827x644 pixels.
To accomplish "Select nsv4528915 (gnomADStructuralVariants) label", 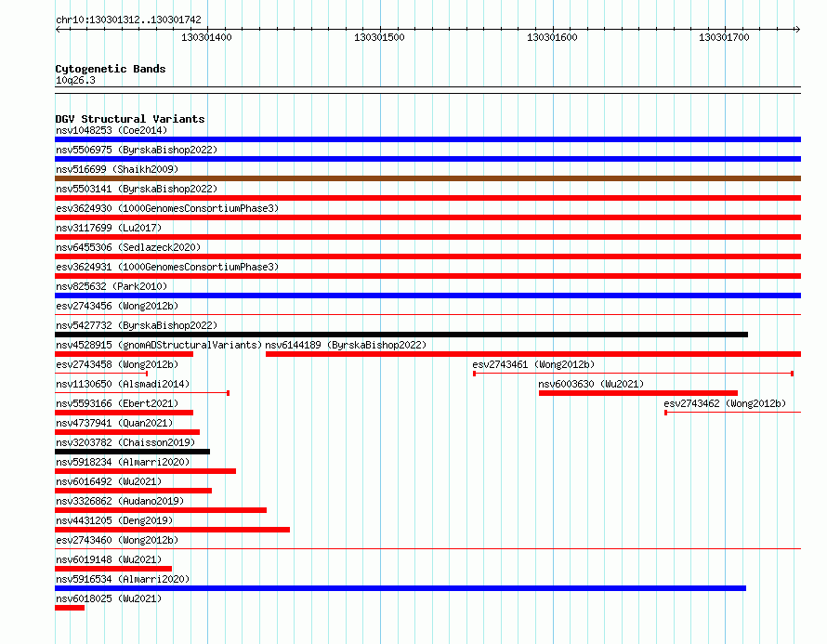I will [159, 345].
